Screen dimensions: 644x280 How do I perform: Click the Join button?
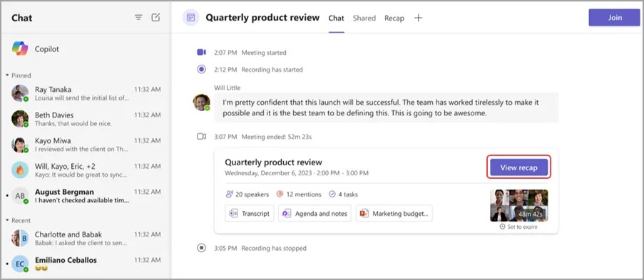pyautogui.click(x=615, y=18)
